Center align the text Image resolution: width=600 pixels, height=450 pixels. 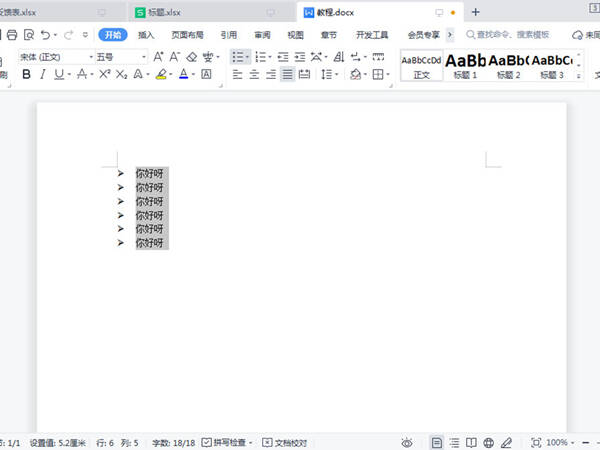(x=254, y=74)
